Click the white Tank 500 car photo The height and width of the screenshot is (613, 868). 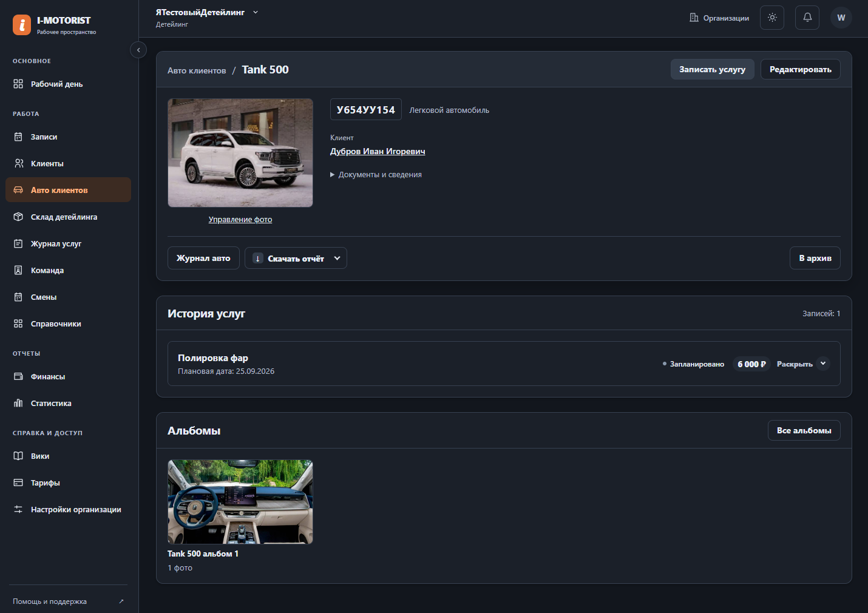coord(240,153)
